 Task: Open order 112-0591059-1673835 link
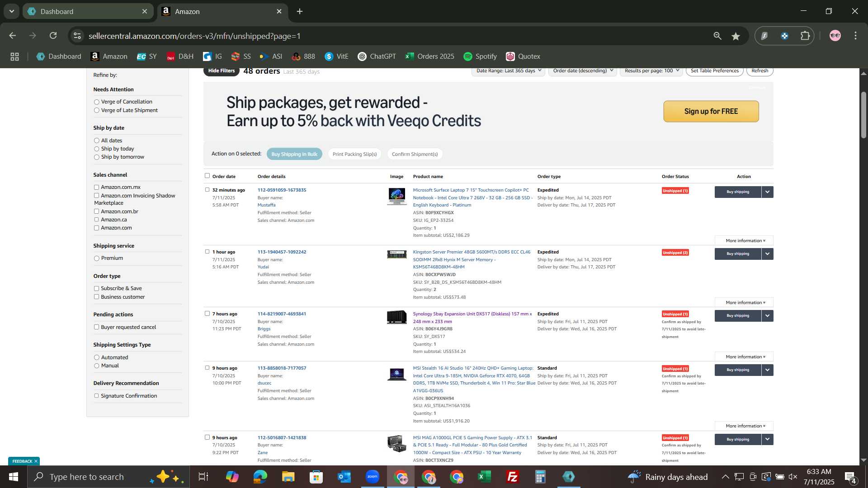pyautogui.click(x=282, y=190)
